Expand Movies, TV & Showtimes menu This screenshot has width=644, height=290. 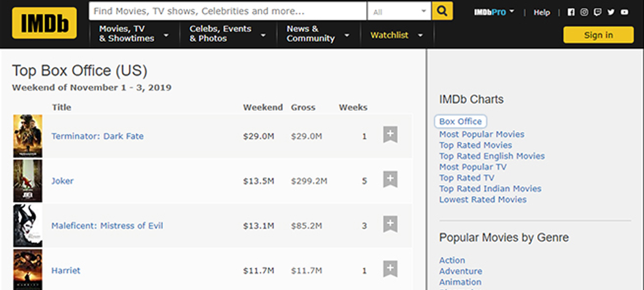(134, 34)
